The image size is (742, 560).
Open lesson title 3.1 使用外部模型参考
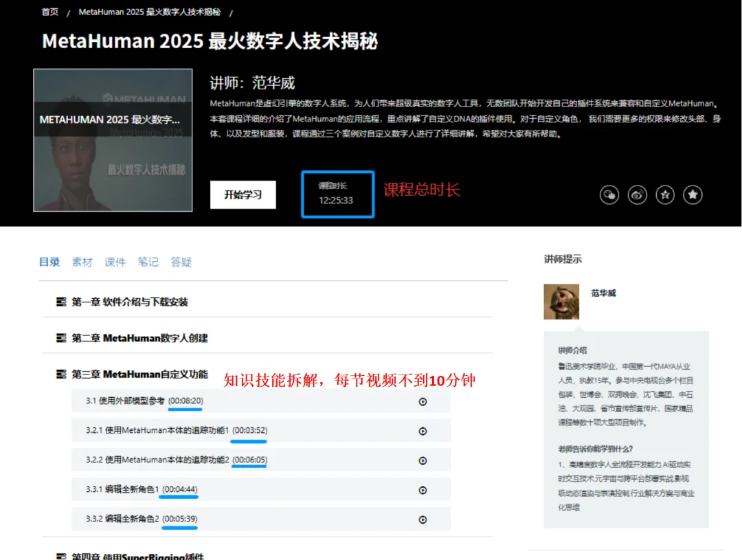coord(125,401)
